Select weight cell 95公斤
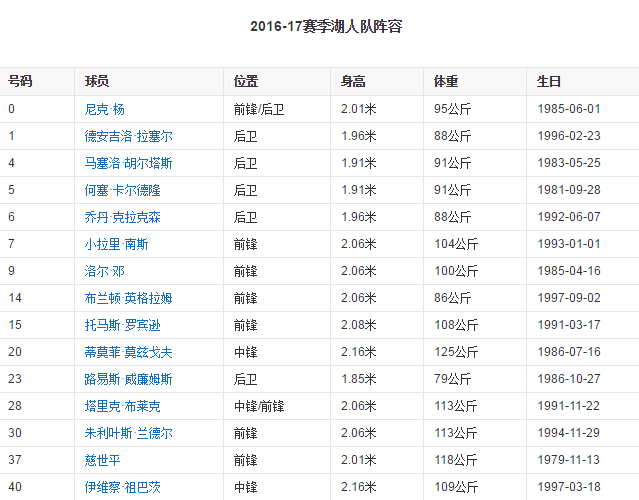This screenshot has height=500, width=639. pos(452,109)
